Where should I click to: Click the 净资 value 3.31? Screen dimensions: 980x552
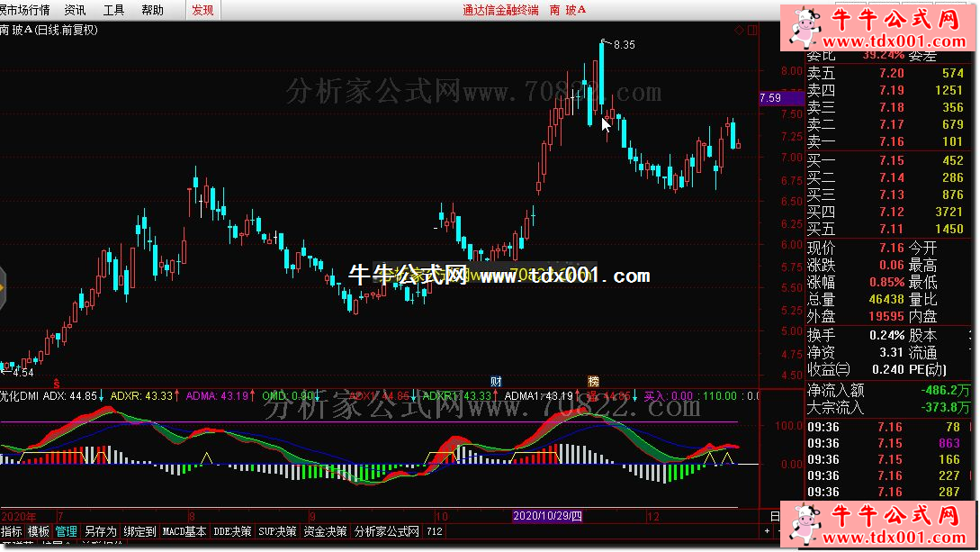pyautogui.click(x=891, y=353)
